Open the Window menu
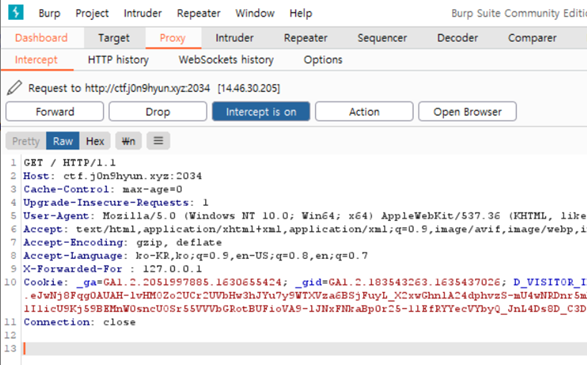Screen dimensions: 587x365 [255, 13]
